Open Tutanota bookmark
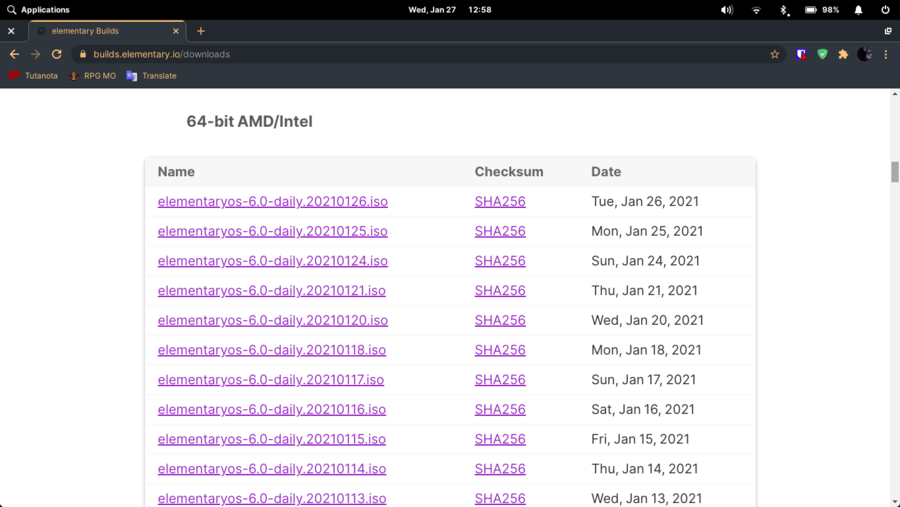 click(x=33, y=76)
